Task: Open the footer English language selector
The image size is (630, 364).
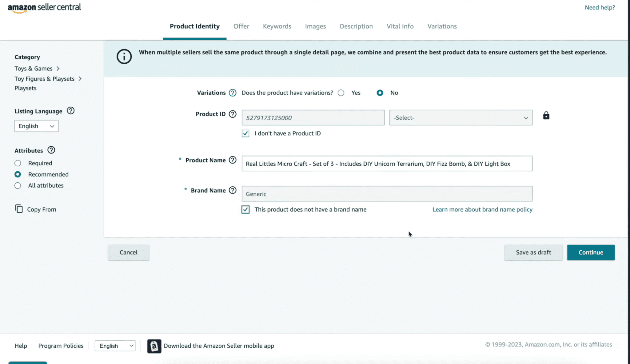Action: [115, 346]
